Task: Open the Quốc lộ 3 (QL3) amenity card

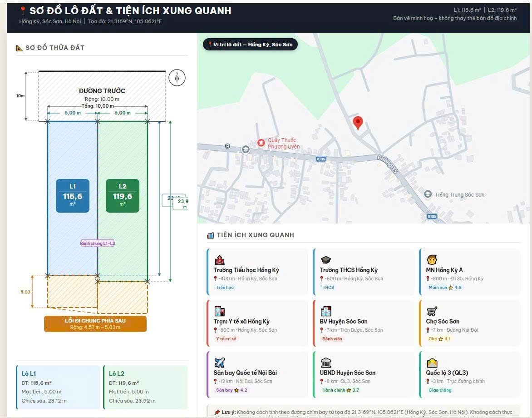Action: click(x=469, y=374)
